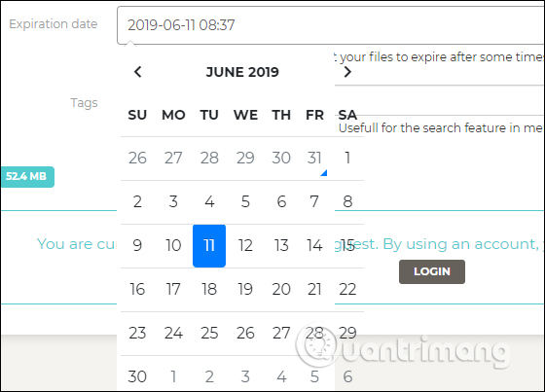This screenshot has width=545, height=392.
Task: Select May 29 date cell
Action: 245,159
